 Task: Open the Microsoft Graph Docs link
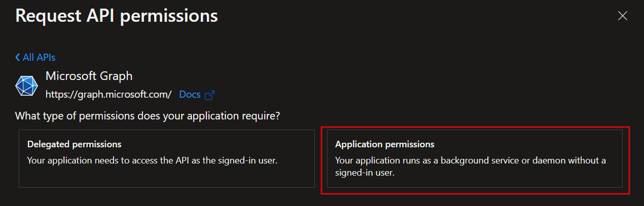click(x=190, y=94)
